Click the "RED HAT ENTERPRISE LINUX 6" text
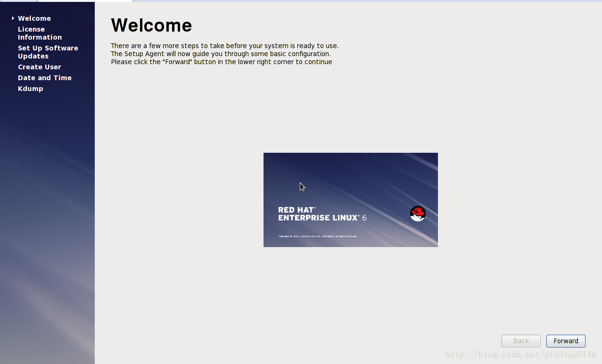The height and width of the screenshot is (364, 602). click(x=322, y=214)
